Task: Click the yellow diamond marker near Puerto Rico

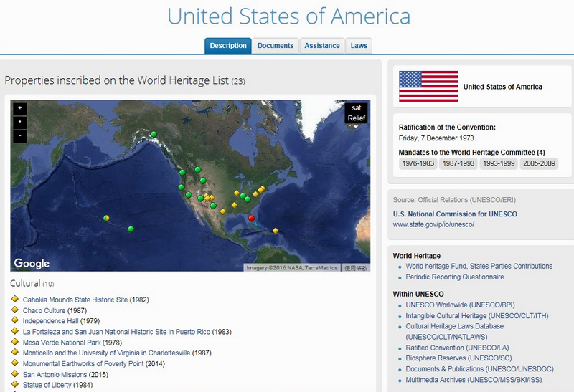Action: [276, 231]
